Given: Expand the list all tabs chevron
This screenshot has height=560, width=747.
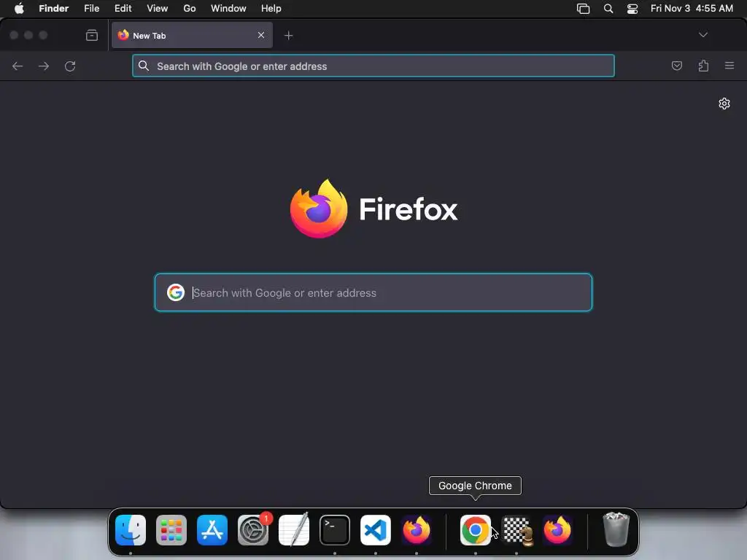Looking at the screenshot, I should coord(703,35).
